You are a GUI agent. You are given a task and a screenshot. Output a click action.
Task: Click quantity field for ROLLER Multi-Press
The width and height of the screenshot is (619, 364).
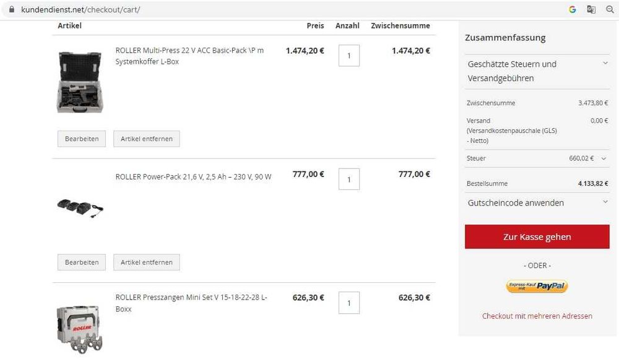coord(349,56)
